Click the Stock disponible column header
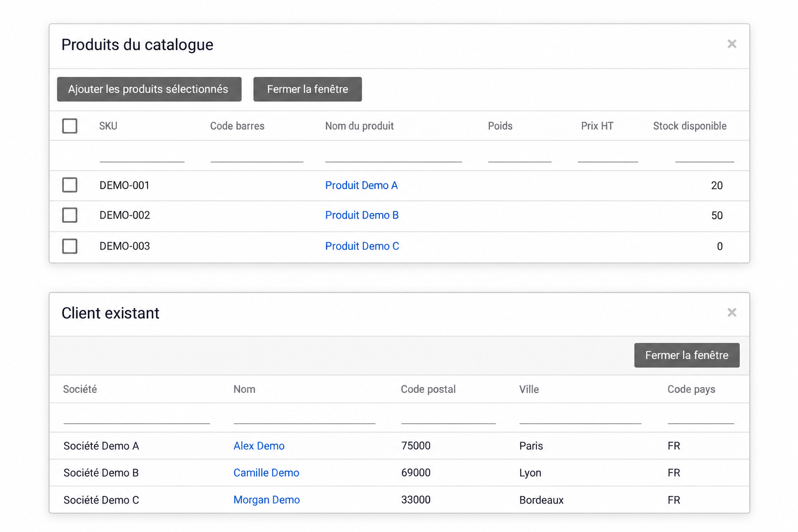798x532 pixels. point(690,126)
